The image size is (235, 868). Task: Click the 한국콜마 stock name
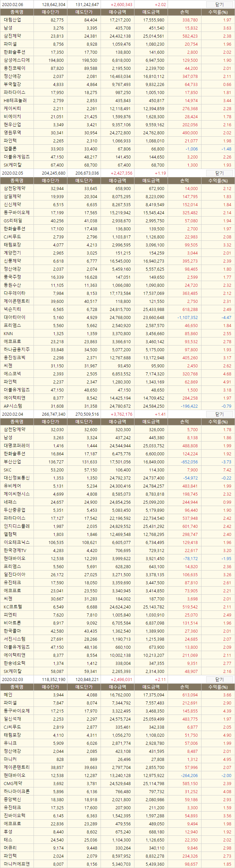coord(12,631)
